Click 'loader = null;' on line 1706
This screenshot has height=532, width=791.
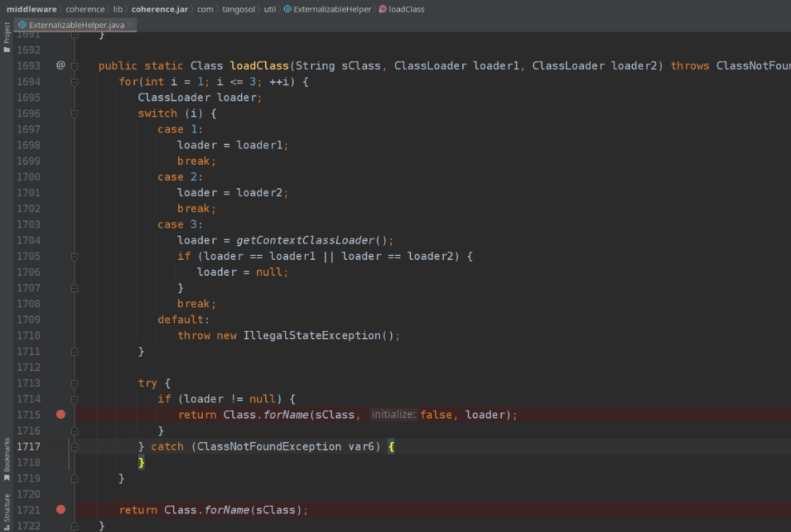coord(242,272)
